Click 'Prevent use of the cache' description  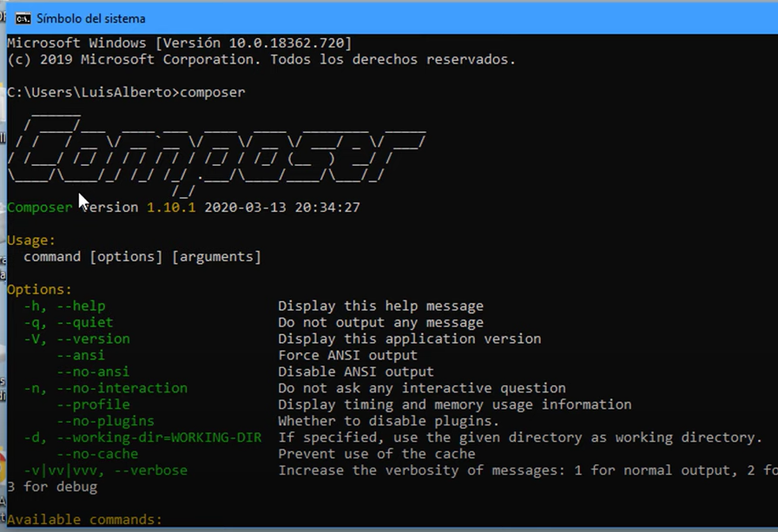click(x=377, y=454)
